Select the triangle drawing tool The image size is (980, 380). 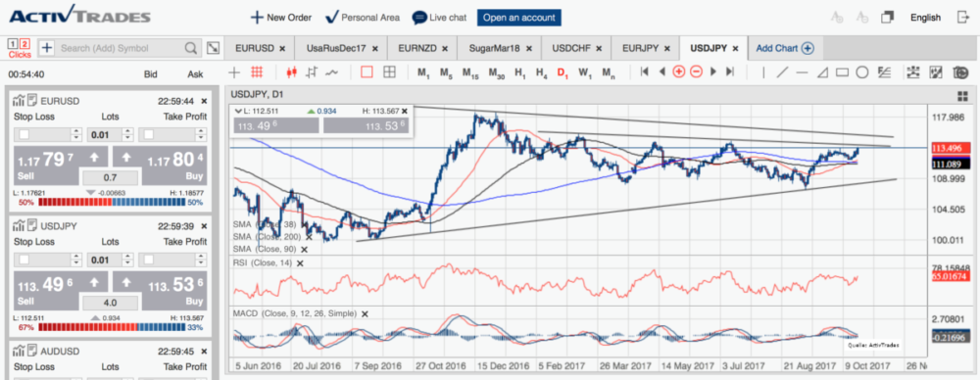pos(823,72)
